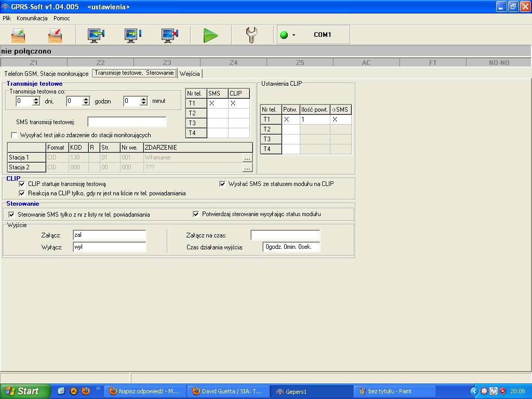Expand quick launch chevron on taskbar
Viewport: 532px width, 399px height.
coord(98,389)
